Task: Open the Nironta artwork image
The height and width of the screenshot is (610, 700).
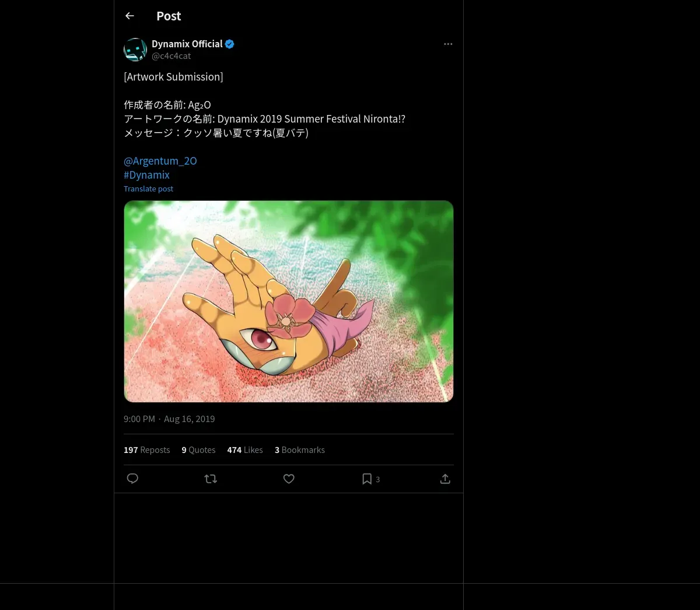Action: 288,301
